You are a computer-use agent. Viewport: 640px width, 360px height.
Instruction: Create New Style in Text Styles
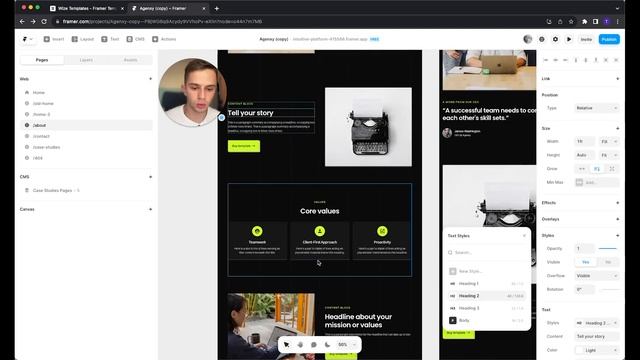(487, 271)
